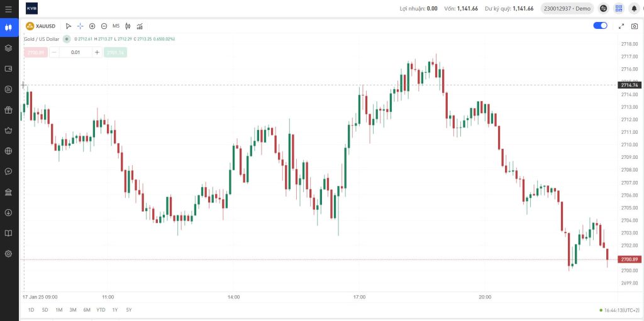
Task: Click the red sell price button
Action: 35,53
